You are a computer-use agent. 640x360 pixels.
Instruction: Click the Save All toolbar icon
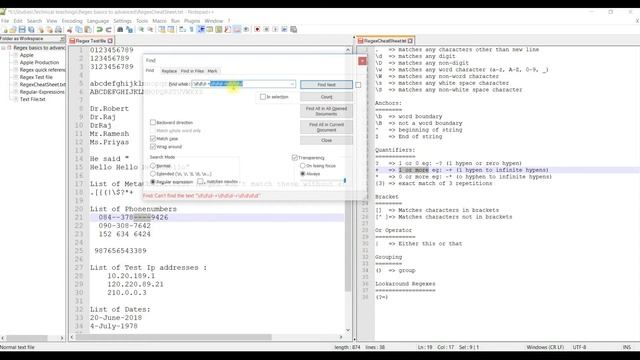(x=31, y=29)
